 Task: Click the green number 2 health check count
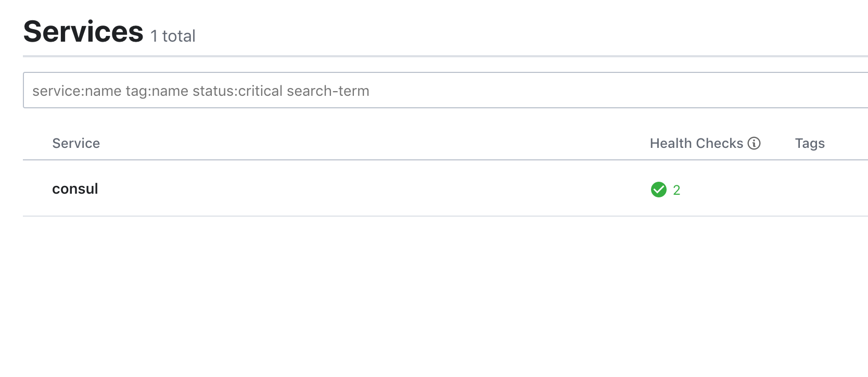coord(676,190)
